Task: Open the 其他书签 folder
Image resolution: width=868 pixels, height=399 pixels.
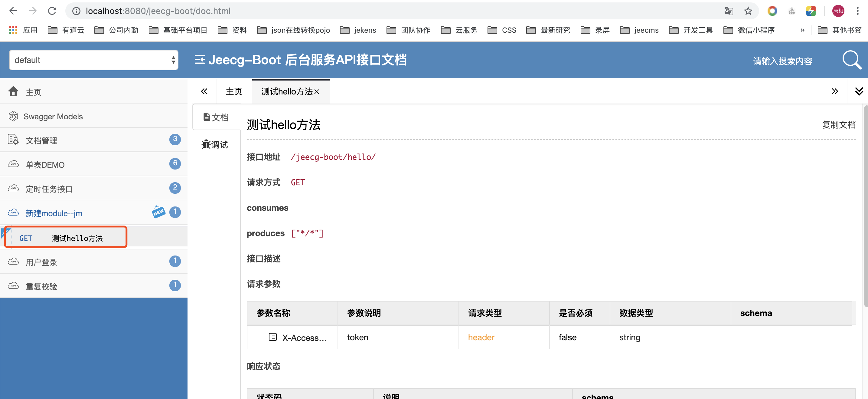Action: pos(839,30)
